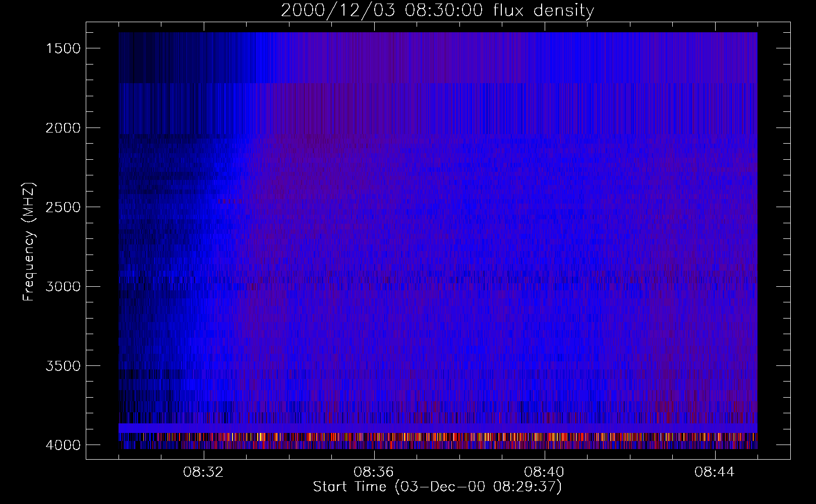
Task: Click the 08:44 time tick label
Action: (x=715, y=472)
